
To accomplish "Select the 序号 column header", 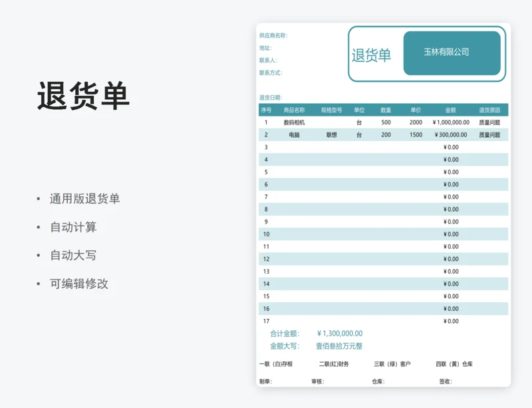I will pyautogui.click(x=266, y=110).
